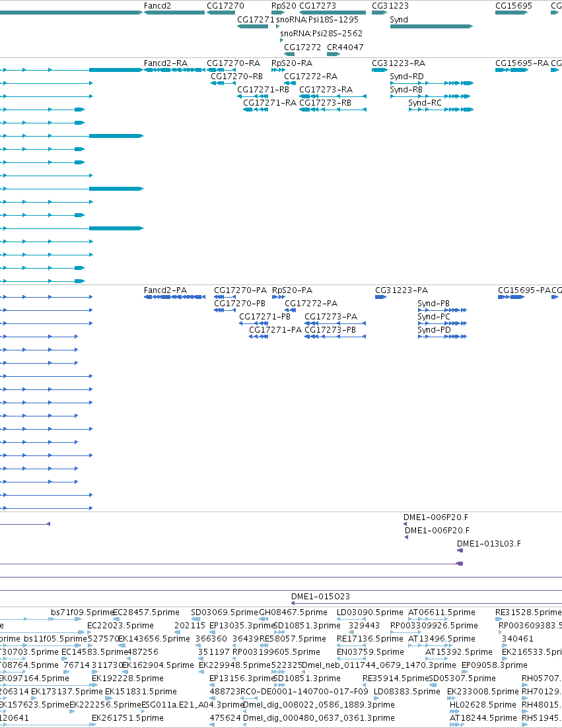
Task: Click the EC22023.5prime EST label
Action: 120,626
